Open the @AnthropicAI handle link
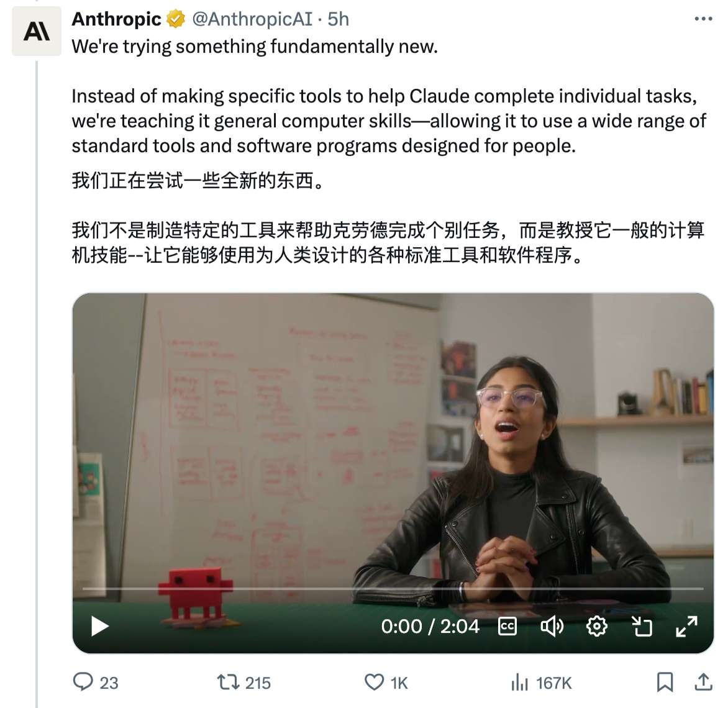728x708 pixels. click(252, 19)
